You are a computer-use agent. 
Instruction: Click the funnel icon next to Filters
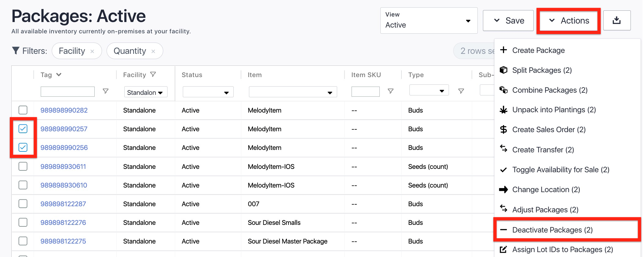coord(16,50)
